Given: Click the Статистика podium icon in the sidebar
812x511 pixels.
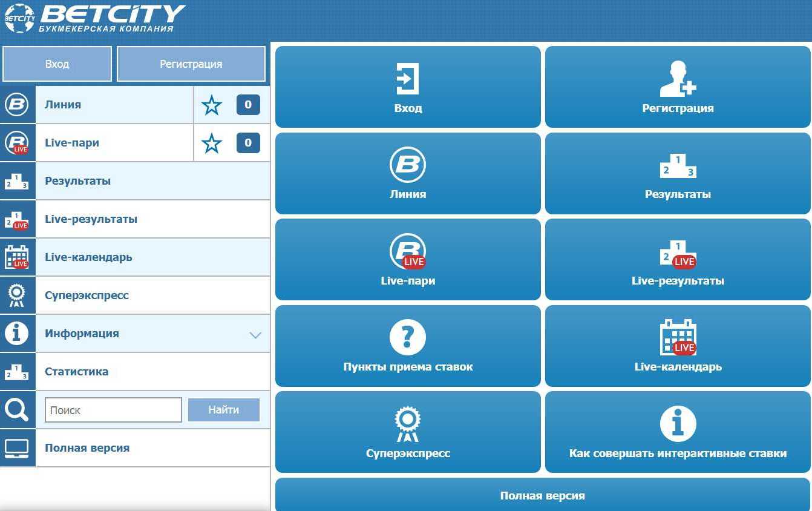Looking at the screenshot, I should (x=17, y=372).
